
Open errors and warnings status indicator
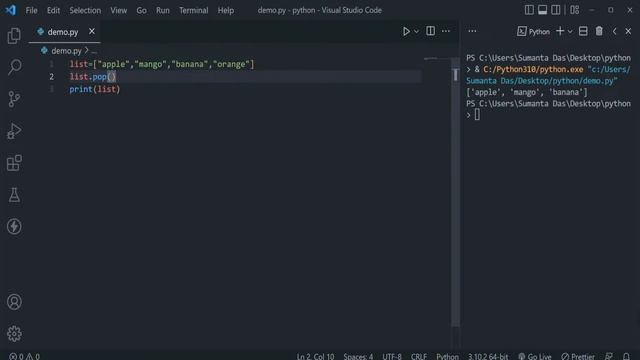(24, 356)
